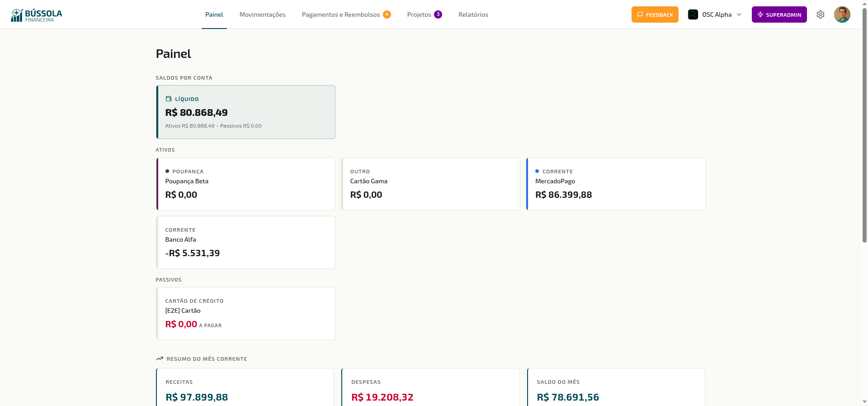Open the Movimentações tab
Screen dimensions: 868x406
[263, 14]
